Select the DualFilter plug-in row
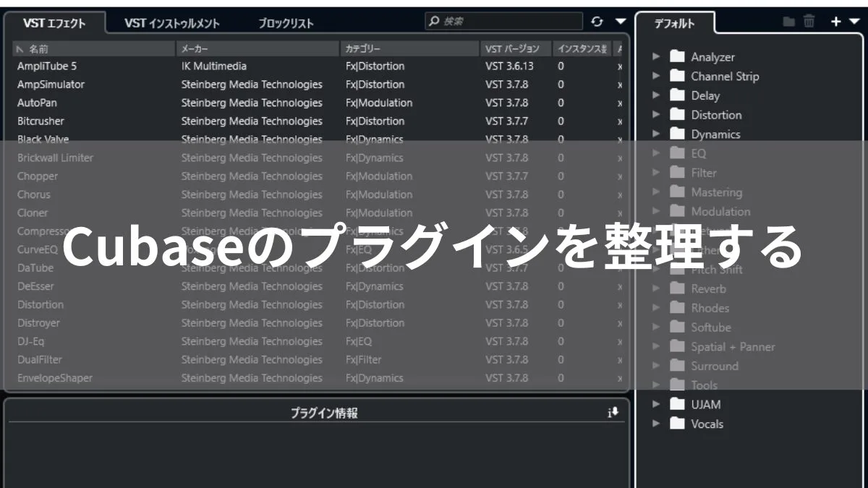Viewport: 868px width, 488px height. [318, 359]
